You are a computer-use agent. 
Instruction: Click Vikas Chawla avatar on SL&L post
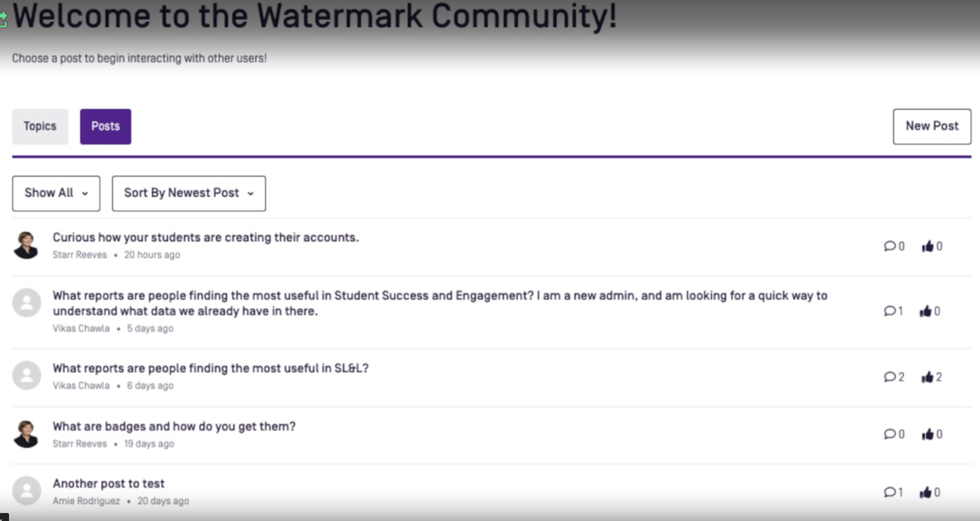(x=27, y=375)
